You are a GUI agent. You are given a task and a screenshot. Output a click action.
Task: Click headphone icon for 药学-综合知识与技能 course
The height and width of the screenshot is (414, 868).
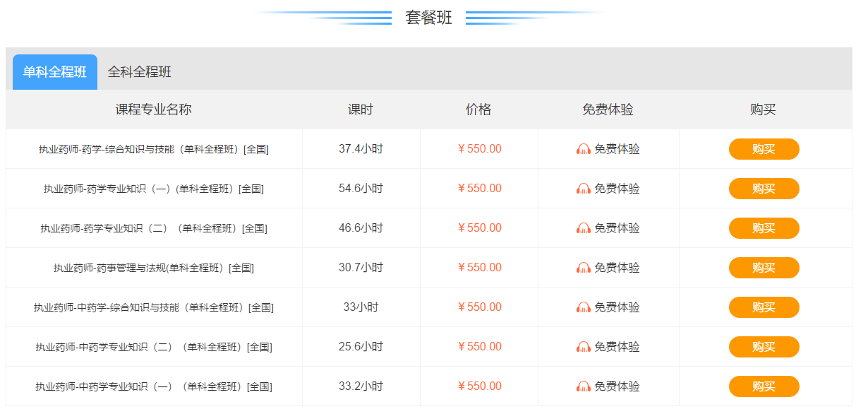(x=584, y=149)
